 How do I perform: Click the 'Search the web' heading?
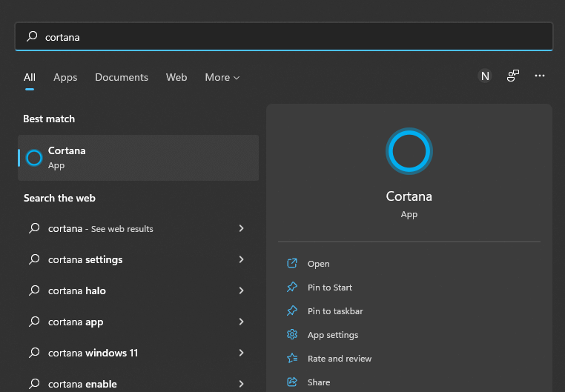pyautogui.click(x=59, y=199)
